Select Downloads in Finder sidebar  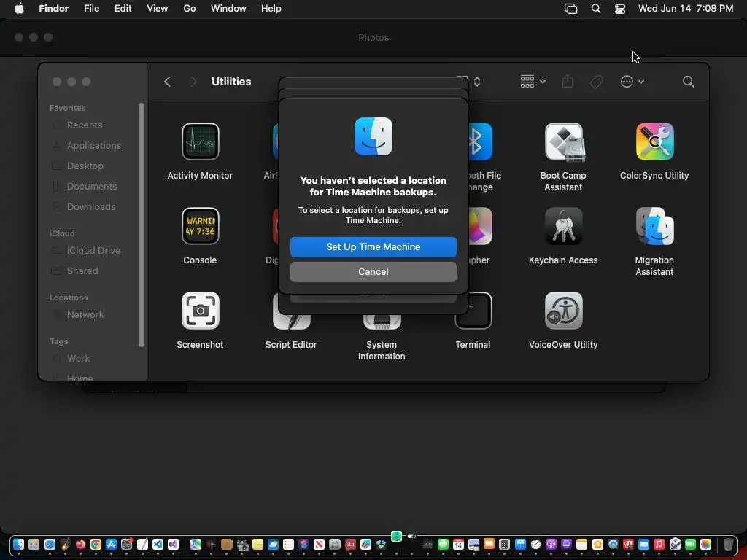91,207
